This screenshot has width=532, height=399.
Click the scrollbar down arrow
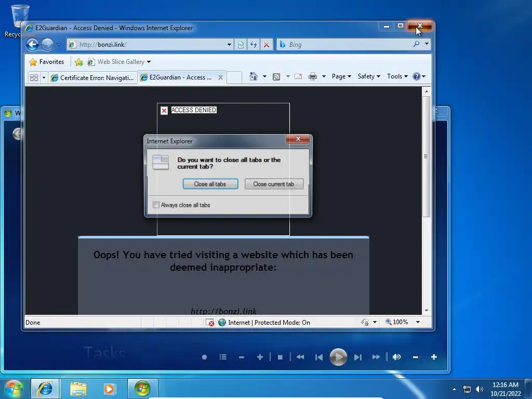tap(427, 311)
